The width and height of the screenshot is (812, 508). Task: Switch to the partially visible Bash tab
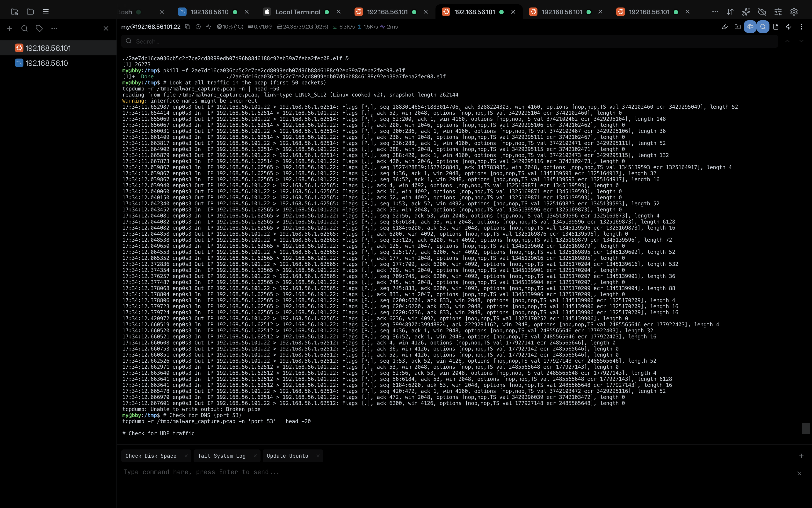(x=129, y=12)
